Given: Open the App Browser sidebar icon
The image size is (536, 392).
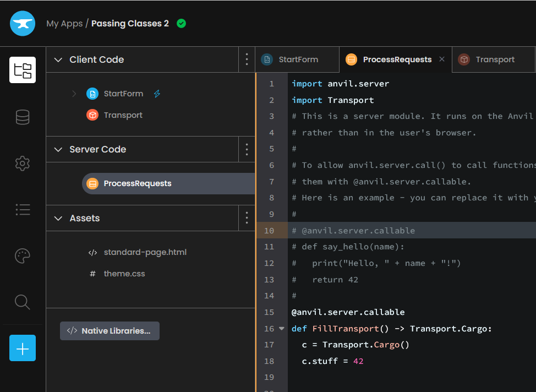Looking at the screenshot, I should (23, 70).
